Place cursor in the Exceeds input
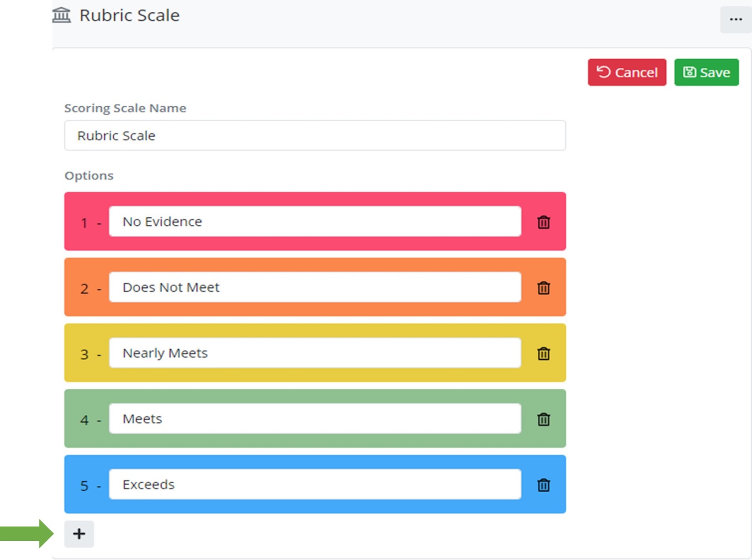 click(x=314, y=484)
